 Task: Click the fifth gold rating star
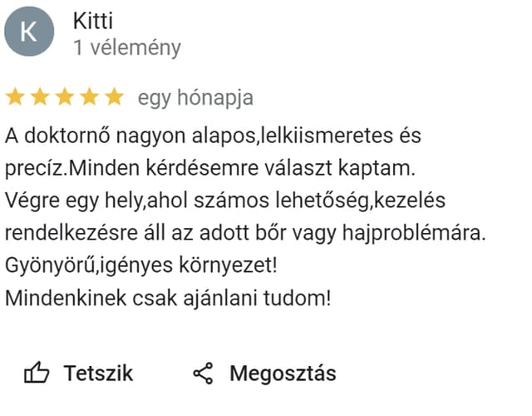coord(115,97)
